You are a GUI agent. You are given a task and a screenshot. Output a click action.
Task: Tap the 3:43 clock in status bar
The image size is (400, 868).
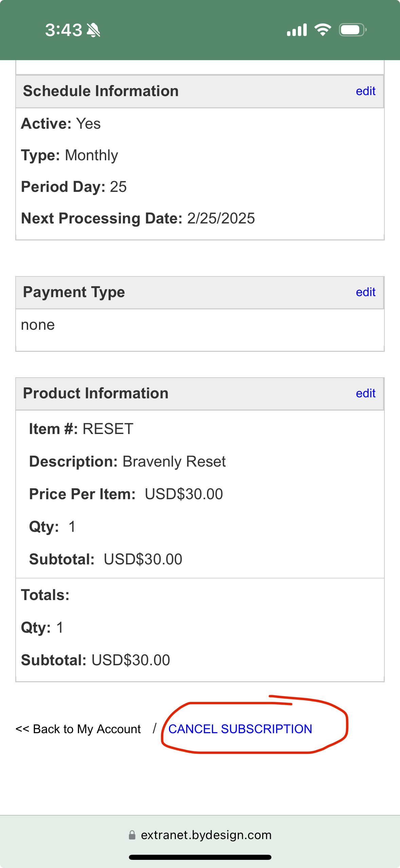[64, 30]
